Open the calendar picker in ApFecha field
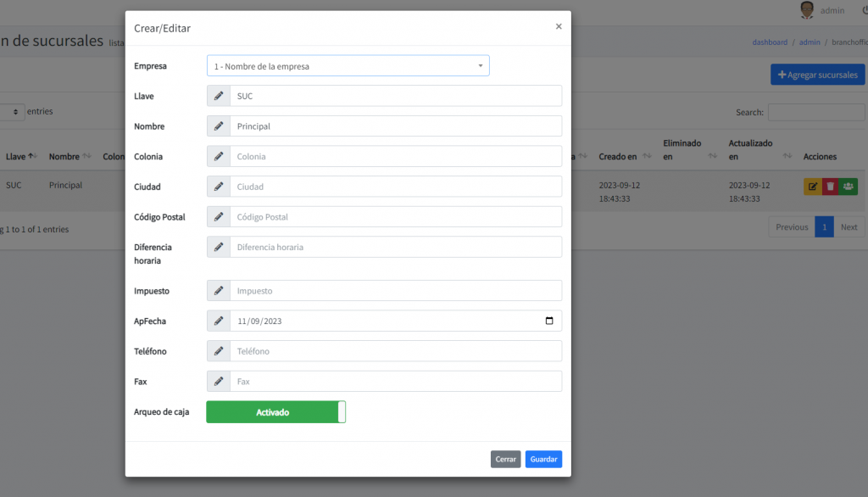This screenshot has width=868, height=497. [549, 321]
